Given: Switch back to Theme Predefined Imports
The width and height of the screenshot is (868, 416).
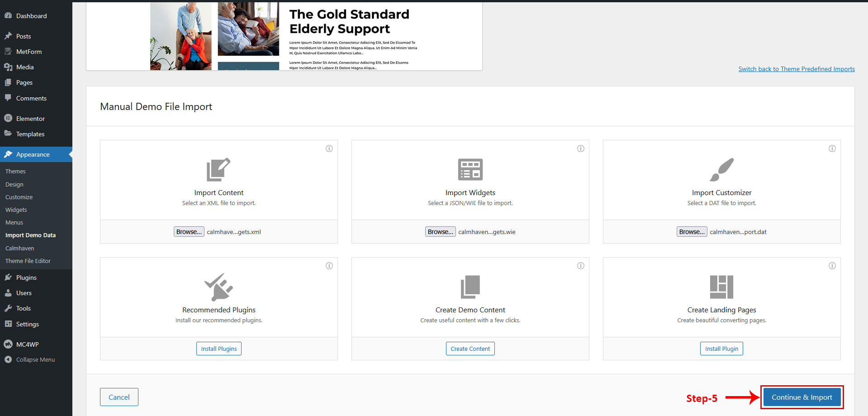Looking at the screenshot, I should [796, 69].
